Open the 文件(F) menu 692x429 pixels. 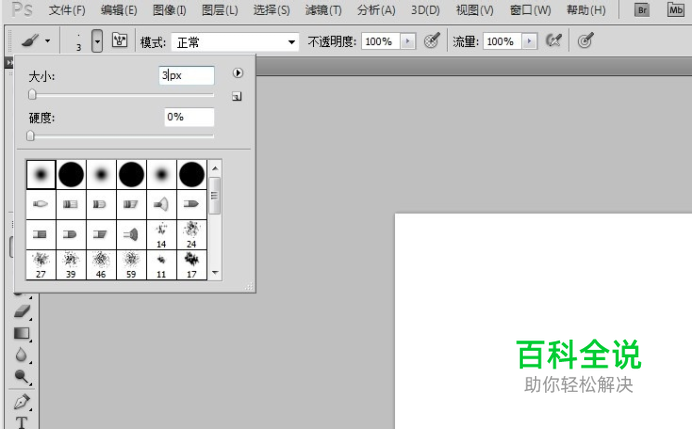click(67, 10)
